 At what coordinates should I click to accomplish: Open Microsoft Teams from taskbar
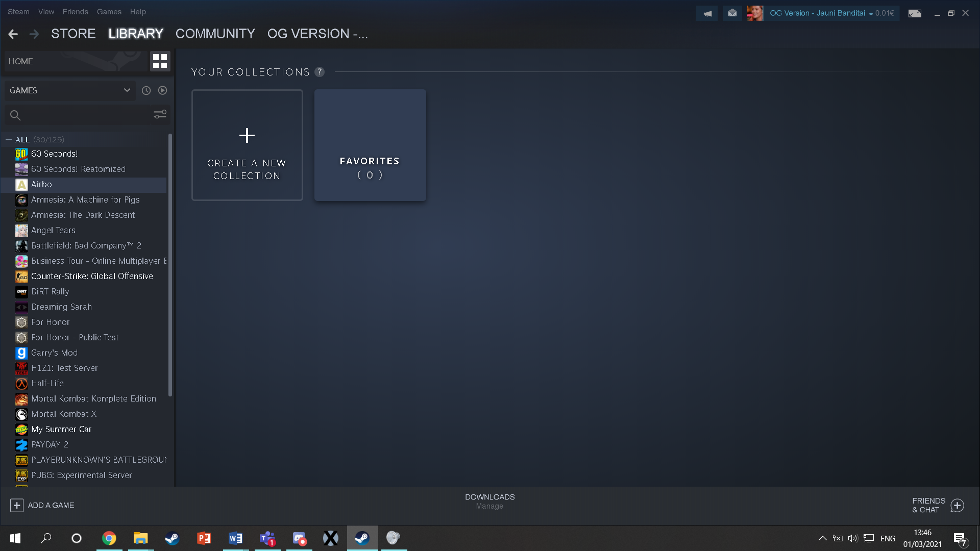(x=267, y=538)
